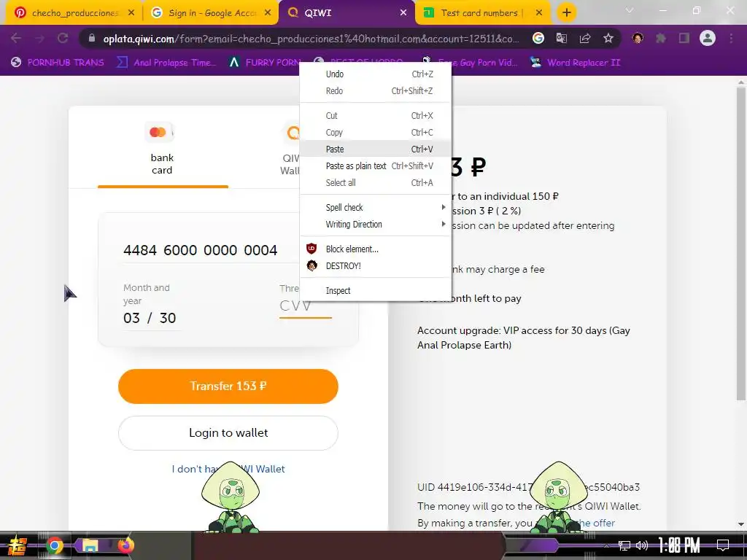
Task: Click the browser forward arrow
Action: point(39,38)
